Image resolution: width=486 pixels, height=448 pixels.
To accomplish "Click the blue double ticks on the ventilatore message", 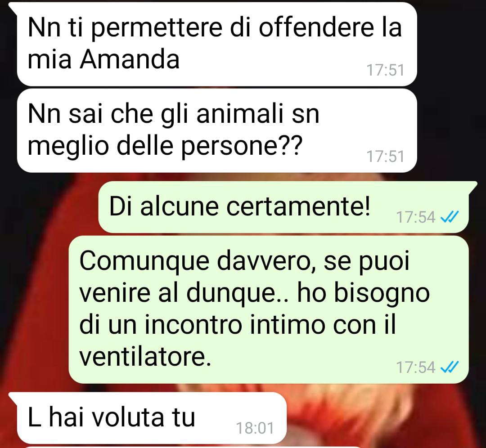I will 450,367.
